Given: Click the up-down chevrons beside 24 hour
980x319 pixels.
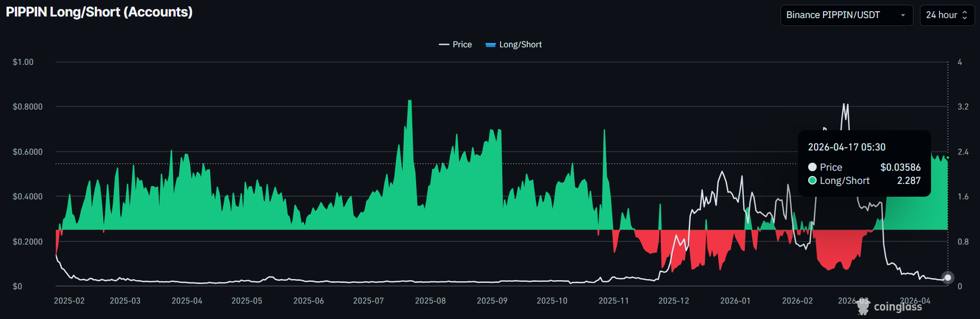Looking at the screenshot, I should pyautogui.click(x=965, y=15).
